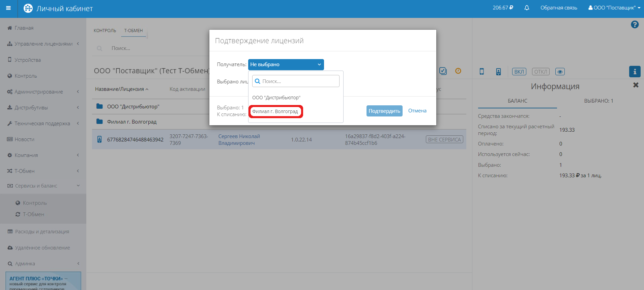The height and width of the screenshot is (290, 644).
Task: Toggle the ВКЛ switch button
Action: 519,72
